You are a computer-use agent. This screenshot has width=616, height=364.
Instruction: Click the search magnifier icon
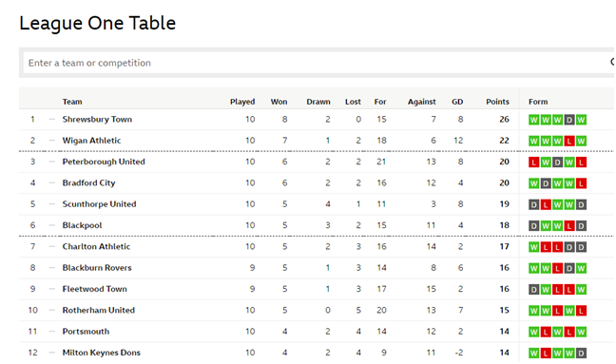click(x=612, y=62)
